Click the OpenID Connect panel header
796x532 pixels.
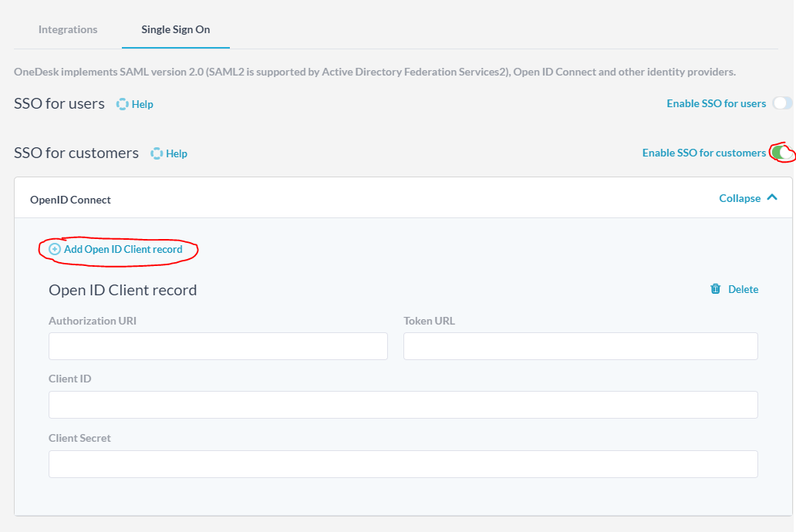70,200
